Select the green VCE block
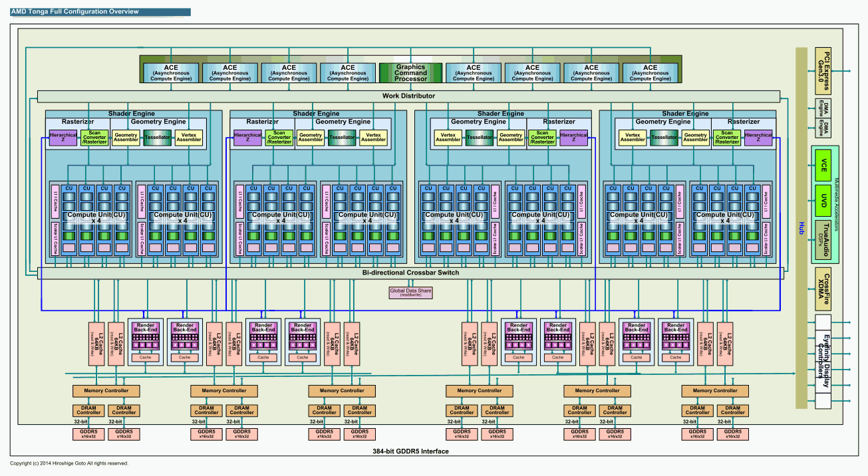Image resolution: width=868 pixels, height=476 pixels. coord(824,166)
